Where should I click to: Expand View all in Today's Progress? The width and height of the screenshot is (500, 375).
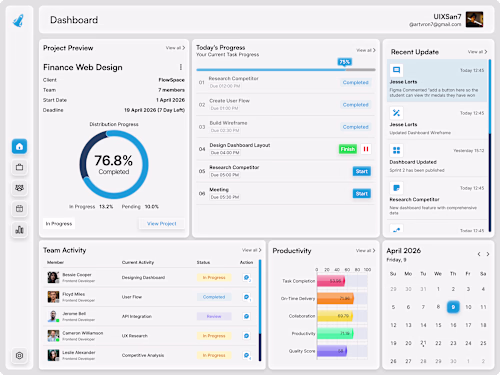point(366,50)
